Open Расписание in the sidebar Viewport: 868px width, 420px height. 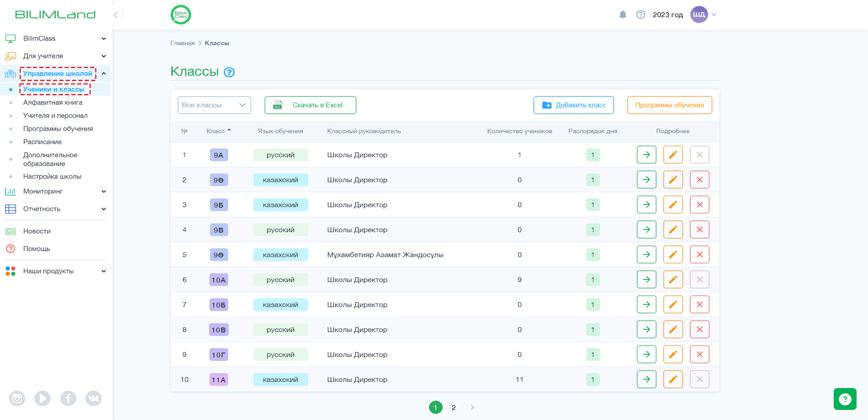tap(42, 142)
